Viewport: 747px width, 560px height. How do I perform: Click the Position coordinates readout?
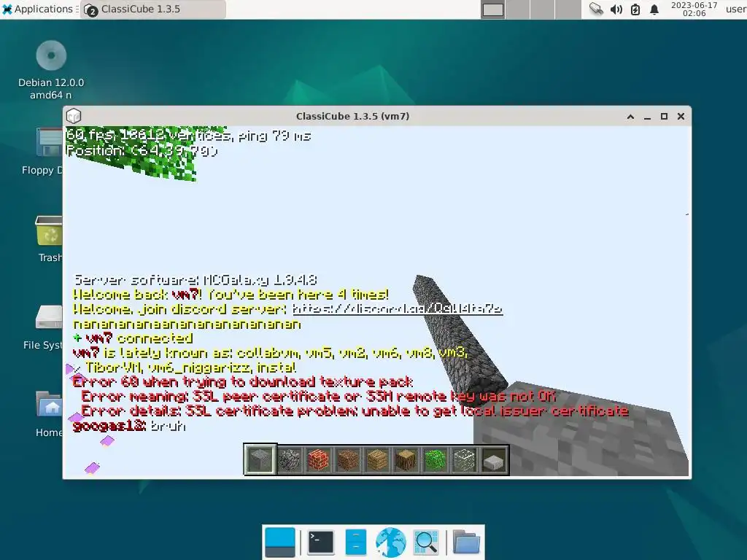[x=142, y=150]
